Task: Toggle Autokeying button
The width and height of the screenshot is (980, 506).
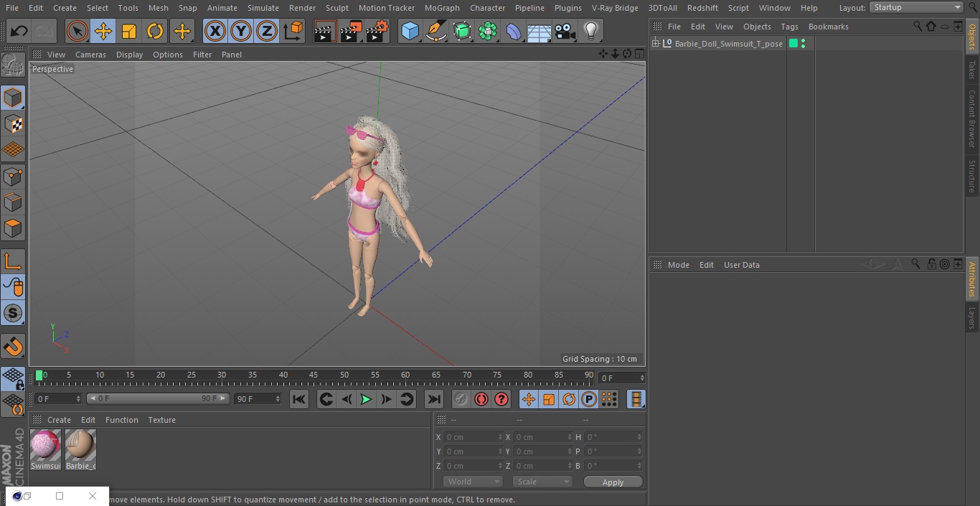Action: click(x=481, y=399)
